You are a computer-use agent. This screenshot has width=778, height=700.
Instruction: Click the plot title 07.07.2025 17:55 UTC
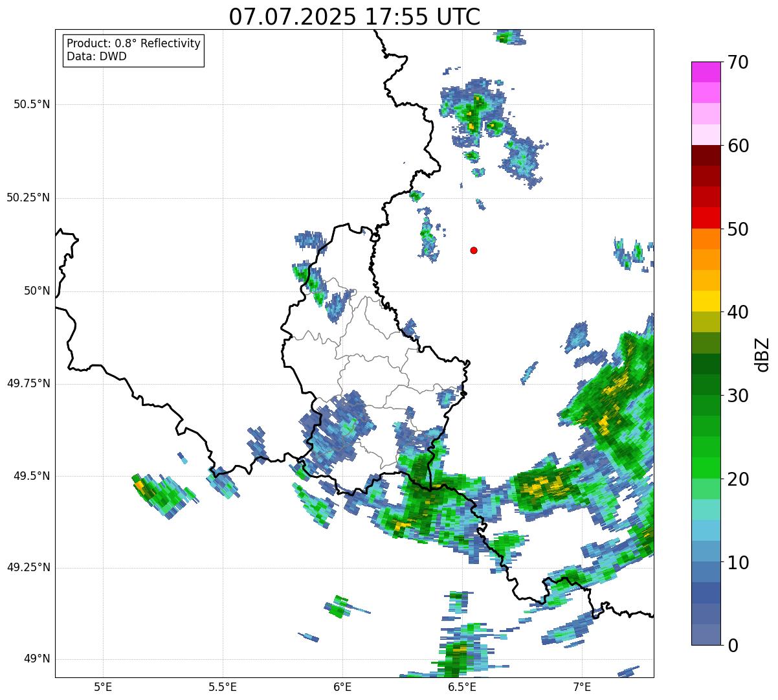[x=355, y=17]
